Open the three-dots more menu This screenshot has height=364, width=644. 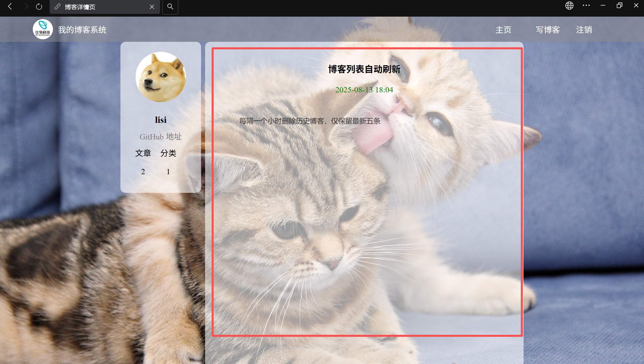coord(586,6)
